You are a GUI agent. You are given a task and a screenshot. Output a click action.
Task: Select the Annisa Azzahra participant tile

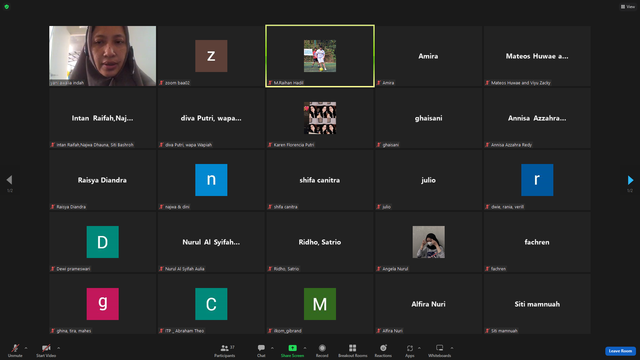537,118
